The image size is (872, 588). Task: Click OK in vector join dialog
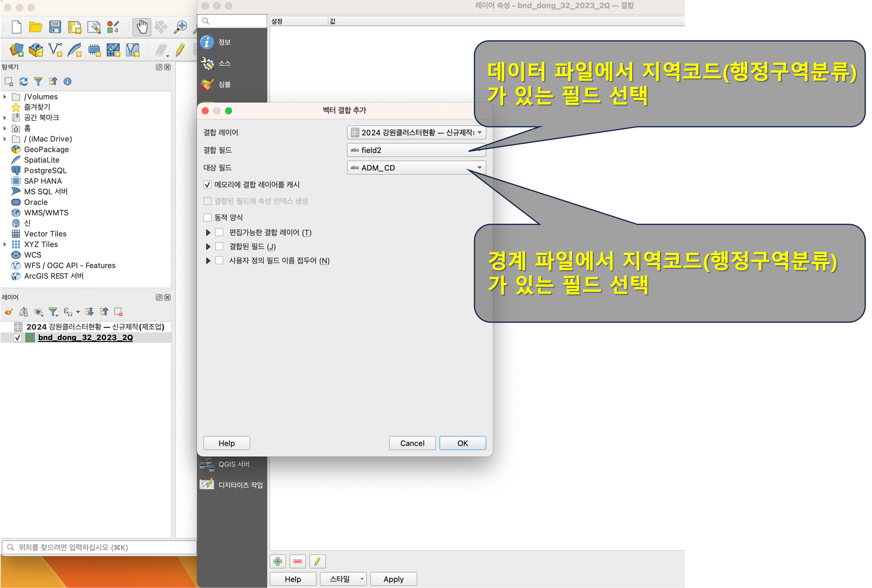pyautogui.click(x=462, y=443)
